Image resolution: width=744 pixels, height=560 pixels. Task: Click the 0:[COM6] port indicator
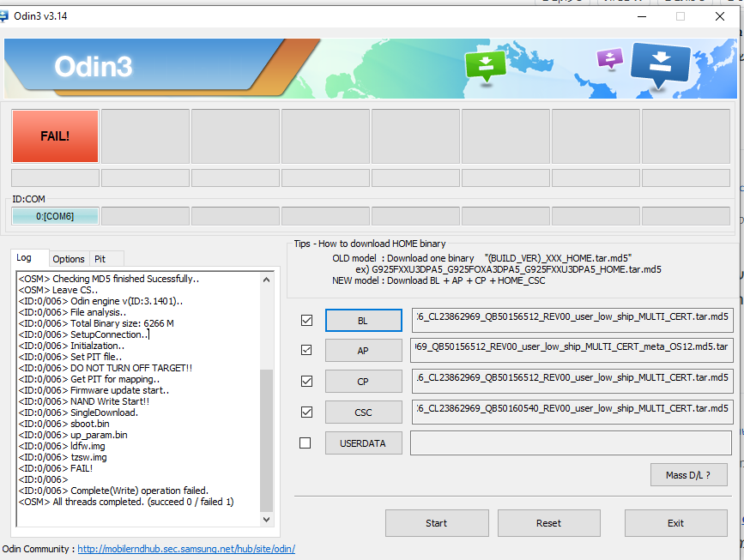[x=55, y=216]
